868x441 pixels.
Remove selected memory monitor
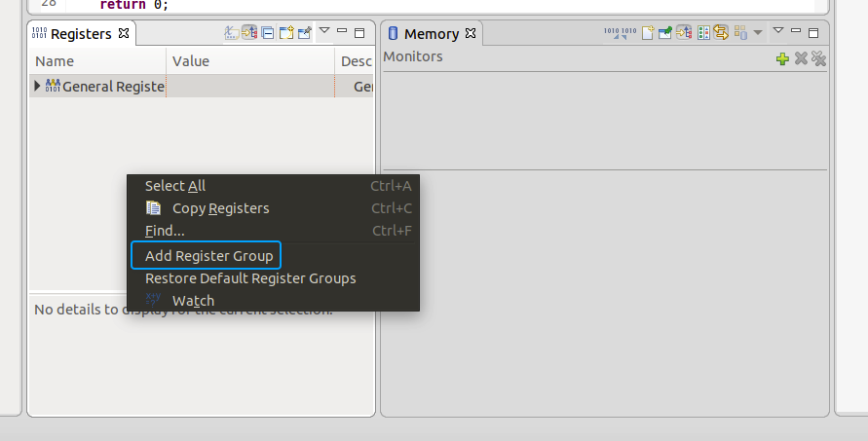[x=801, y=58]
